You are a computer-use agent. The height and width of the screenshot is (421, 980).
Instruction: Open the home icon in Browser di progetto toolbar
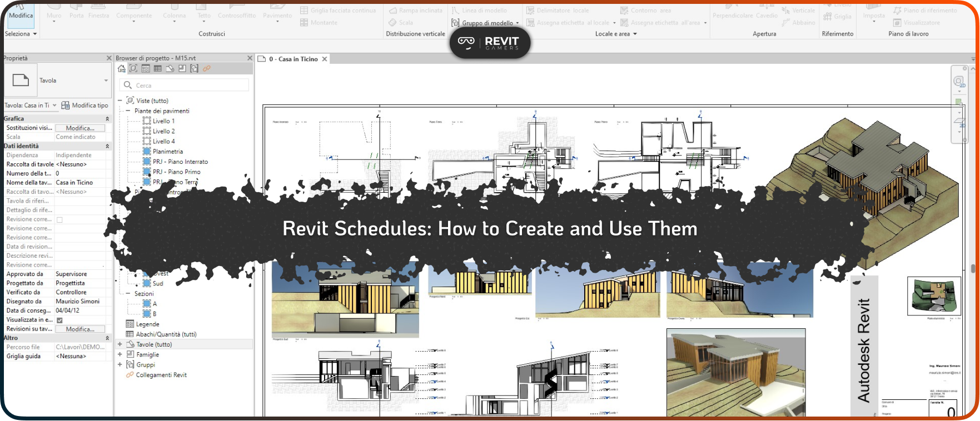click(x=122, y=69)
